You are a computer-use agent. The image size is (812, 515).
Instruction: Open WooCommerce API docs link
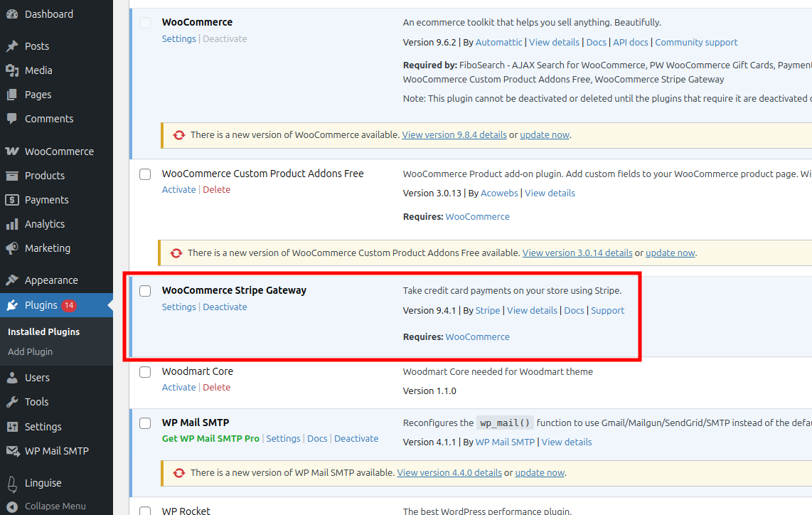click(631, 43)
